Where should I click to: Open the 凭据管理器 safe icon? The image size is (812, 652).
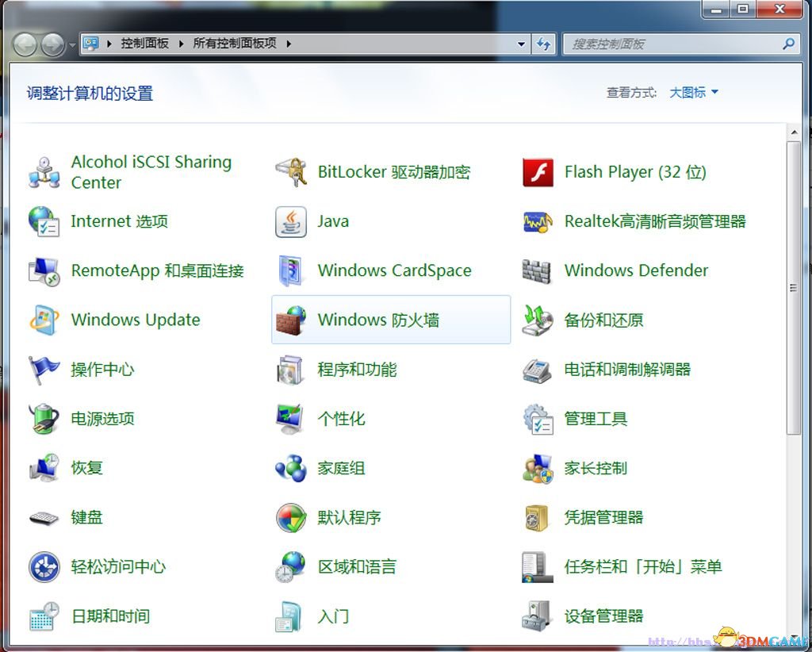coord(537,517)
